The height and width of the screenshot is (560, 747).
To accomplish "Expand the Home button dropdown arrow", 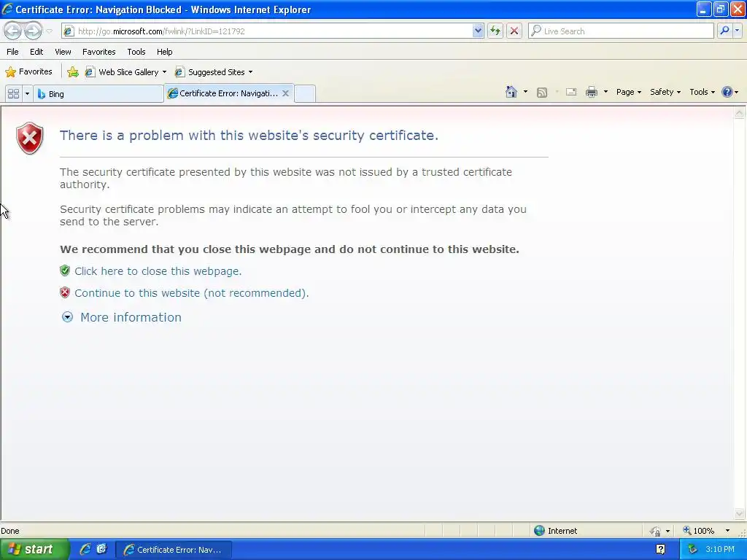I will coord(525,92).
